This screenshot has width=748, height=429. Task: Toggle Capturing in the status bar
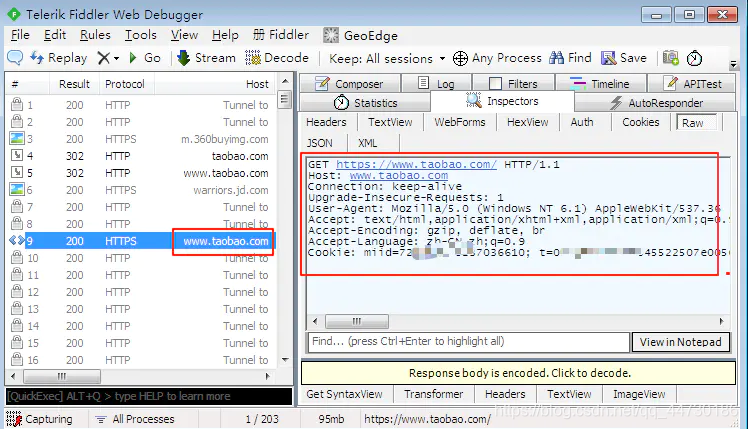pos(40,419)
